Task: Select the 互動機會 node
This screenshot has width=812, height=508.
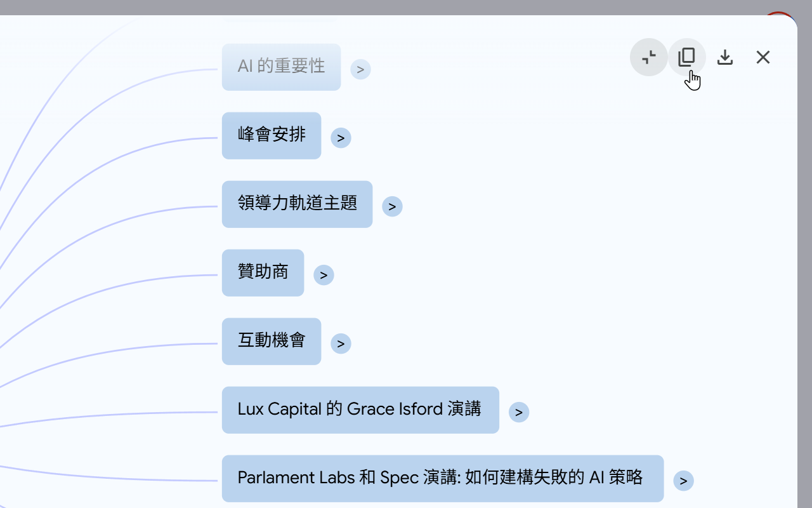Action: tap(272, 341)
